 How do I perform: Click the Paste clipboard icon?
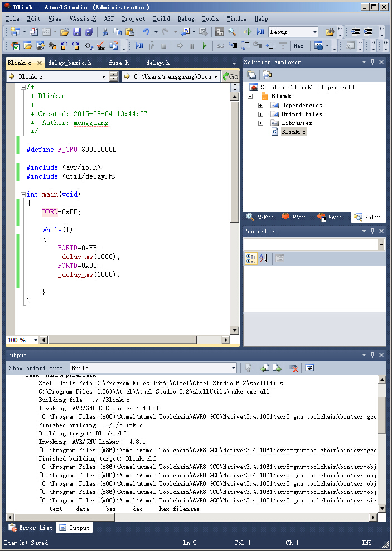(x=130, y=32)
